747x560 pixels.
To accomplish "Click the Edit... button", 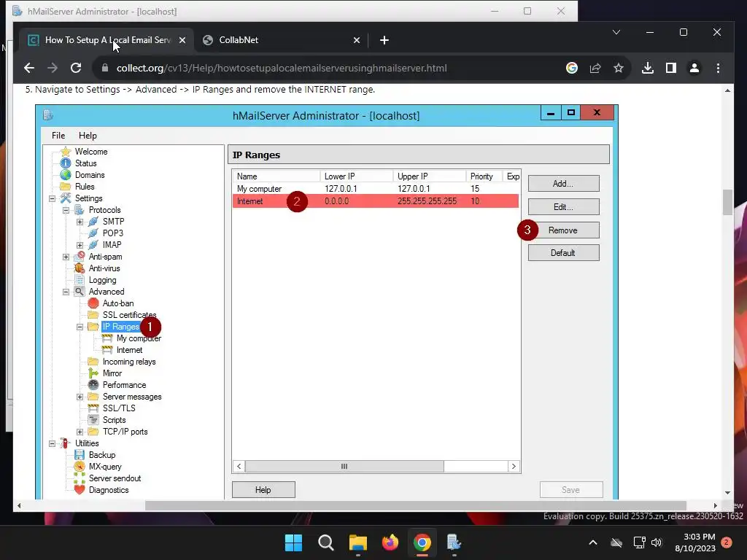I will 564,206.
